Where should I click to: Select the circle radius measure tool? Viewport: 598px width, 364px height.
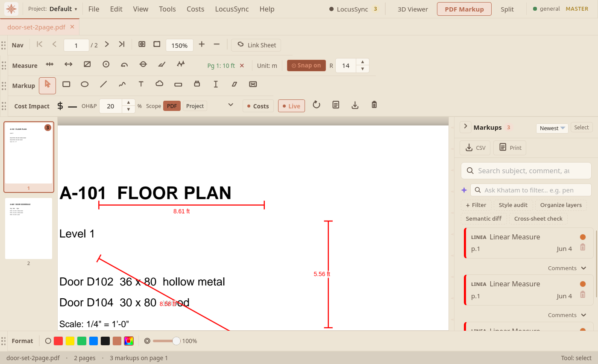[x=106, y=64]
